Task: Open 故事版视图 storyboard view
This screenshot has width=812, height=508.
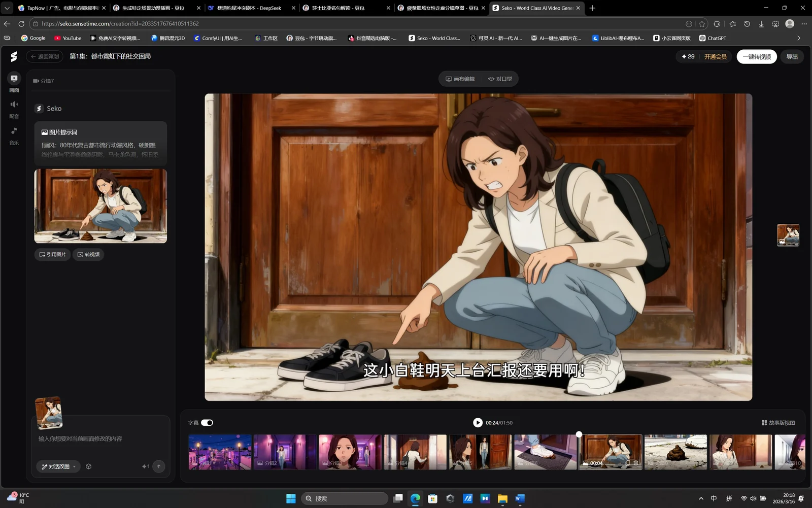Action: point(778,422)
